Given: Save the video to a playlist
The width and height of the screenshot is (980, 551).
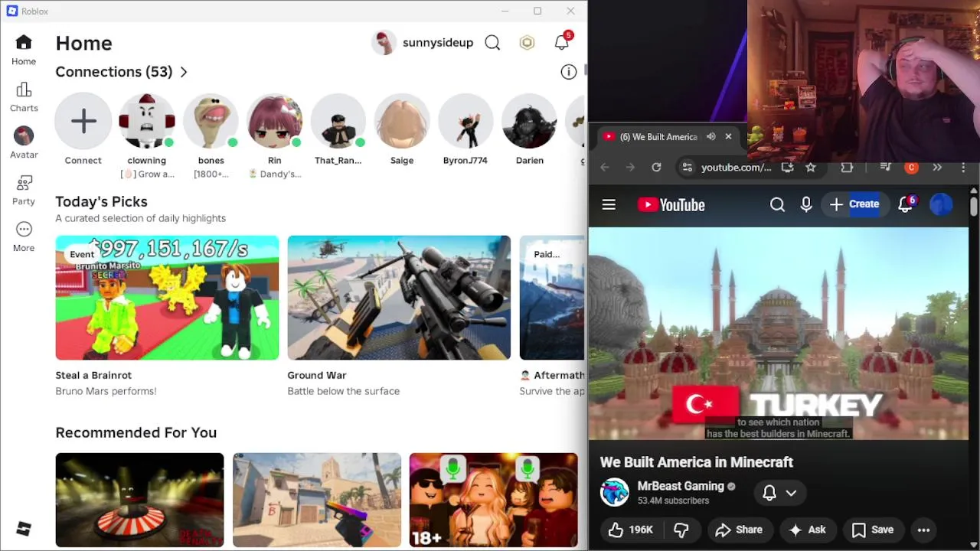Looking at the screenshot, I should [x=873, y=530].
